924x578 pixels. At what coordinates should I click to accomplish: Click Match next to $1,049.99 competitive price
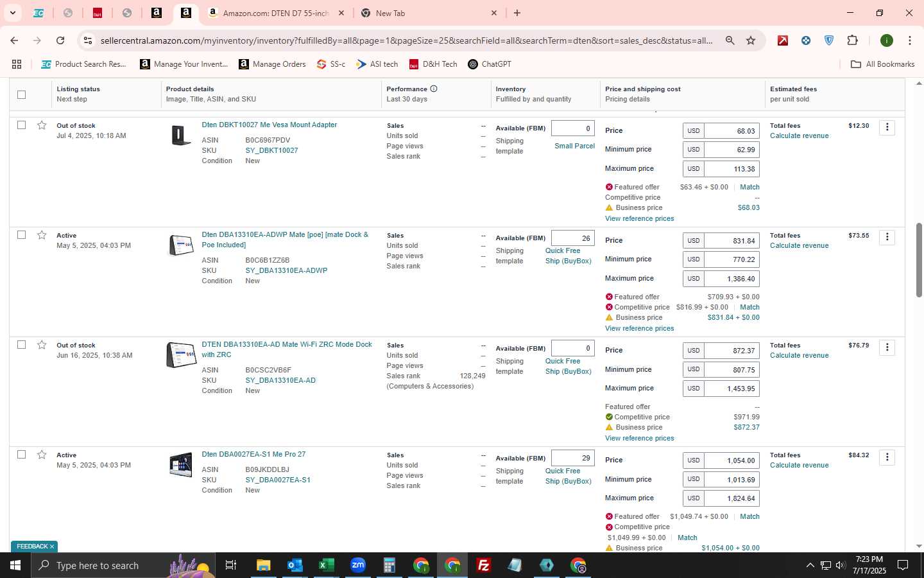(x=687, y=538)
